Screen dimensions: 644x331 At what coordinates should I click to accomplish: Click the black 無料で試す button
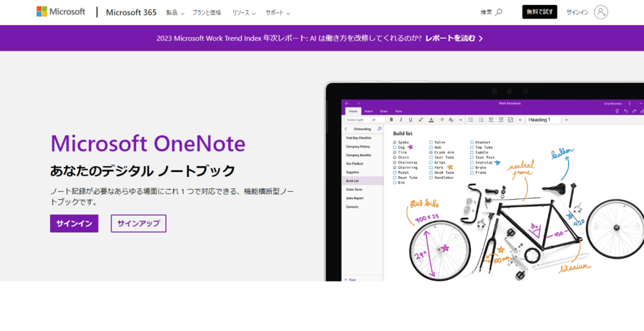540,12
